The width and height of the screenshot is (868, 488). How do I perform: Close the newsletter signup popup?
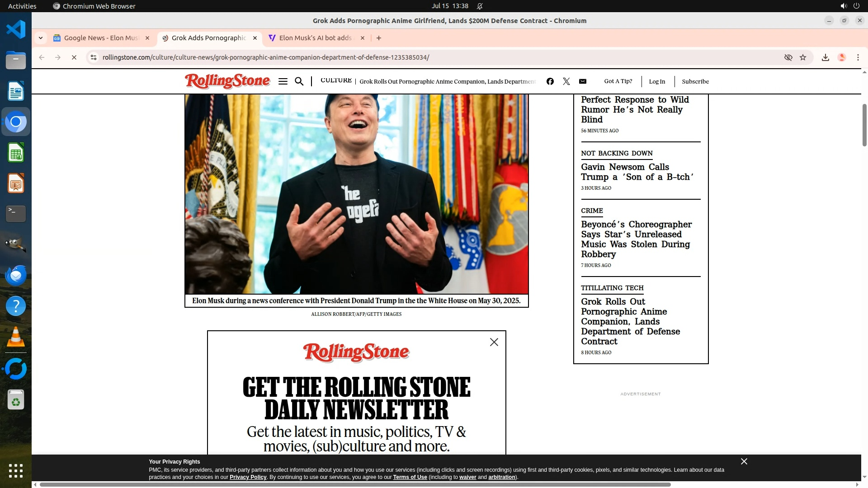[494, 343]
